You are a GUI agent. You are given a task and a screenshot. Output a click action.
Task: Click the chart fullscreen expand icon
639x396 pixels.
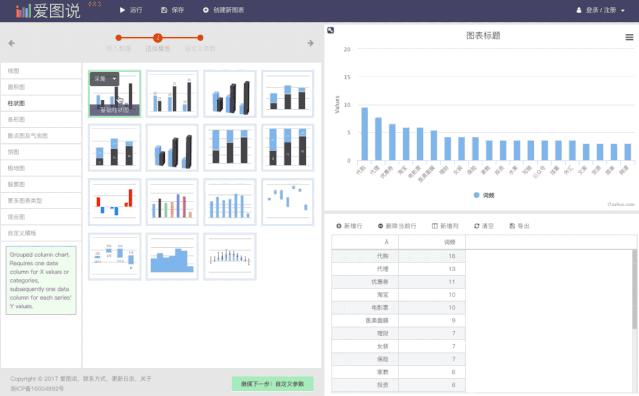click(x=331, y=30)
